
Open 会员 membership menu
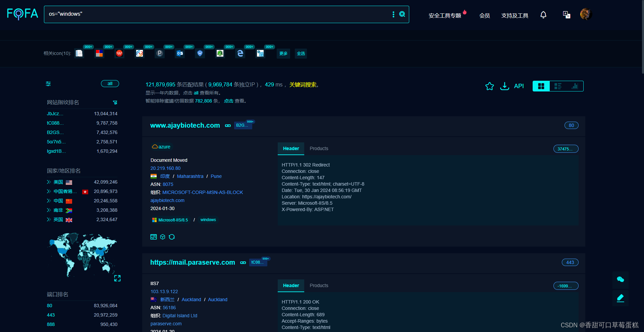pos(484,15)
